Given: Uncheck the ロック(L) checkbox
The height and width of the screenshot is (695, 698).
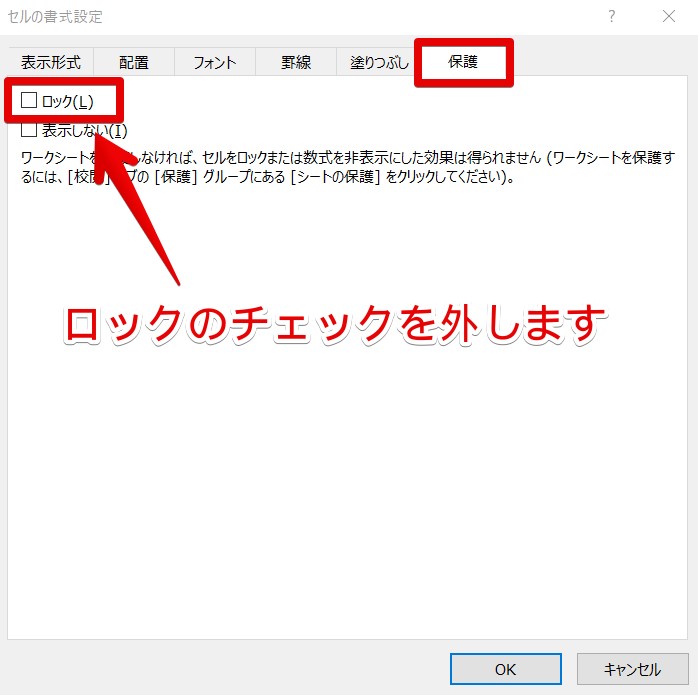Looking at the screenshot, I should pyautogui.click(x=29, y=100).
